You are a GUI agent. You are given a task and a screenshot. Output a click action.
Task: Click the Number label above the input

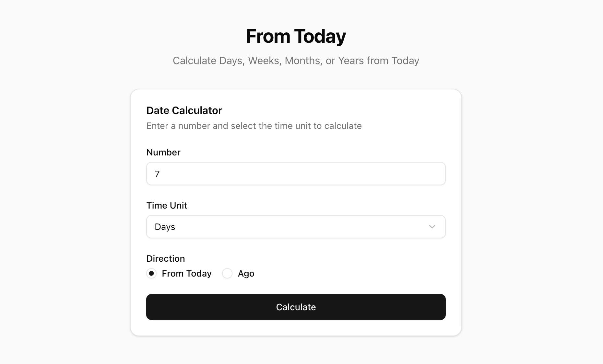tap(163, 152)
